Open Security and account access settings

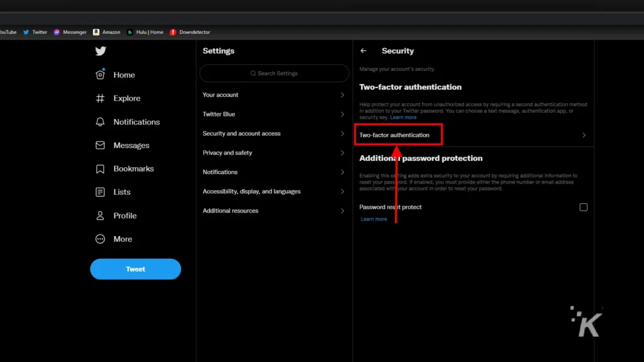coord(274,133)
